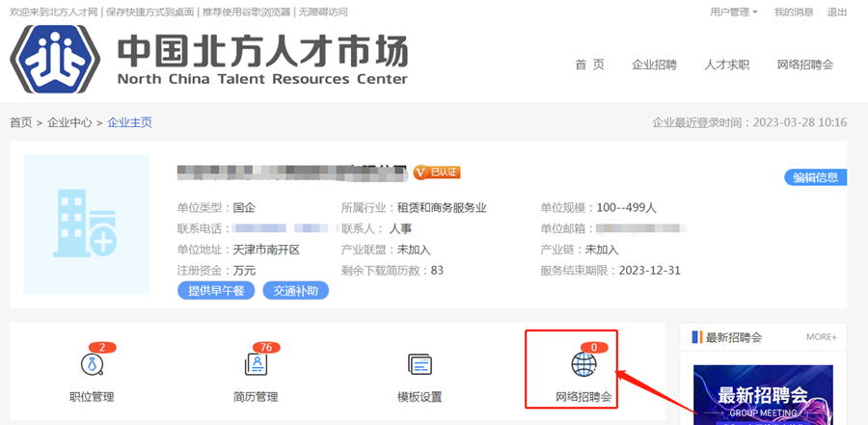This screenshot has height=425, width=868.
Task: Click the 交通补助 tag
Action: 296,290
